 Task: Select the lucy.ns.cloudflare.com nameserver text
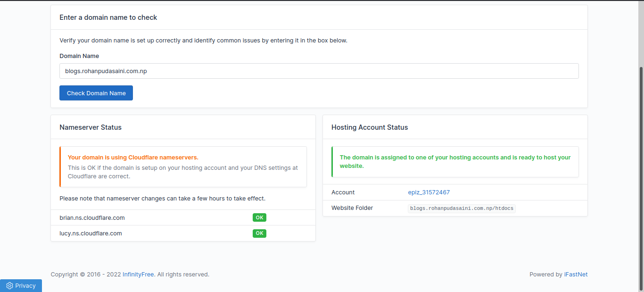[x=91, y=233]
